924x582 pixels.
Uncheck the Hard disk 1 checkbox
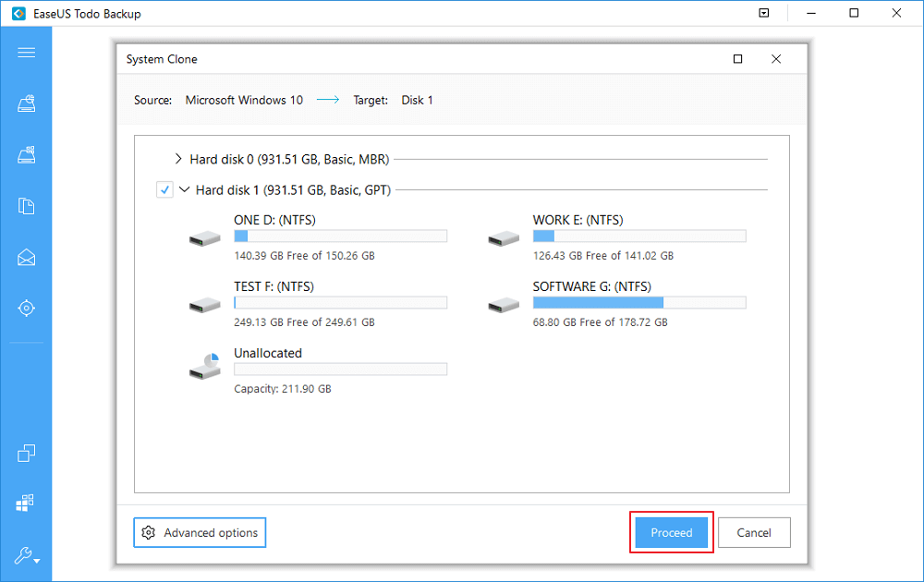[164, 189]
